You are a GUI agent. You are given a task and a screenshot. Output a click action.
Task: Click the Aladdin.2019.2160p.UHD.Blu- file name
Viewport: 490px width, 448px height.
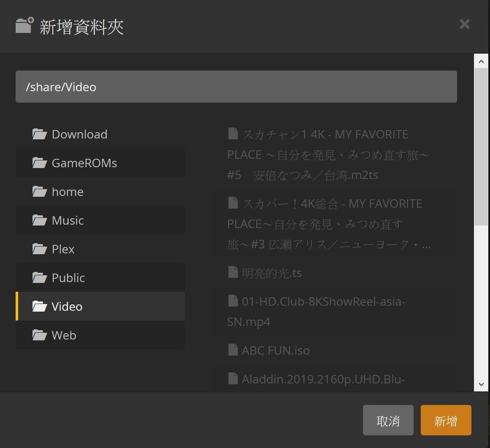[x=323, y=379]
